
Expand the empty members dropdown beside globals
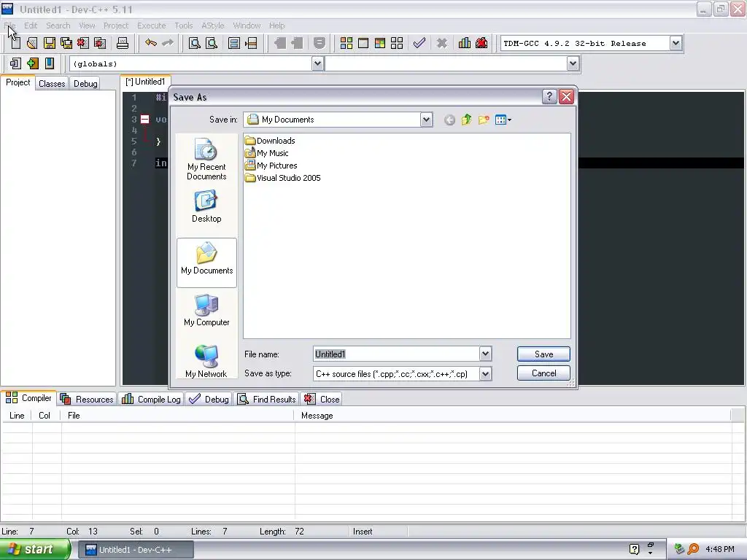point(573,64)
